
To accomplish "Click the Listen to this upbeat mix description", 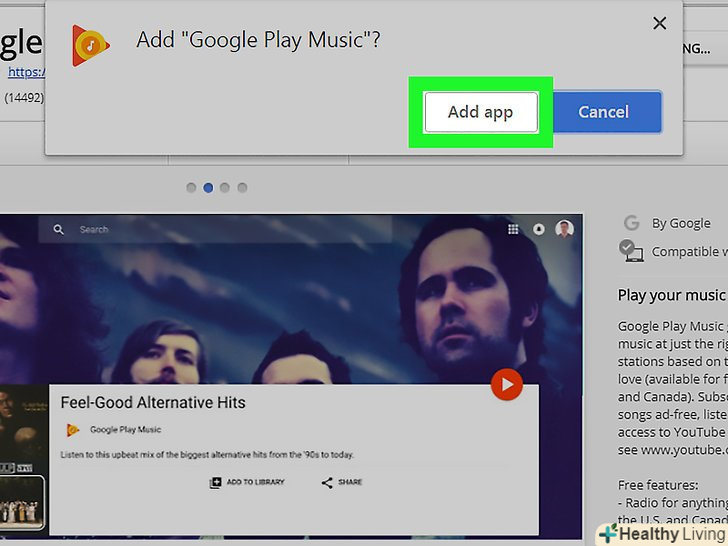I will (x=207, y=455).
